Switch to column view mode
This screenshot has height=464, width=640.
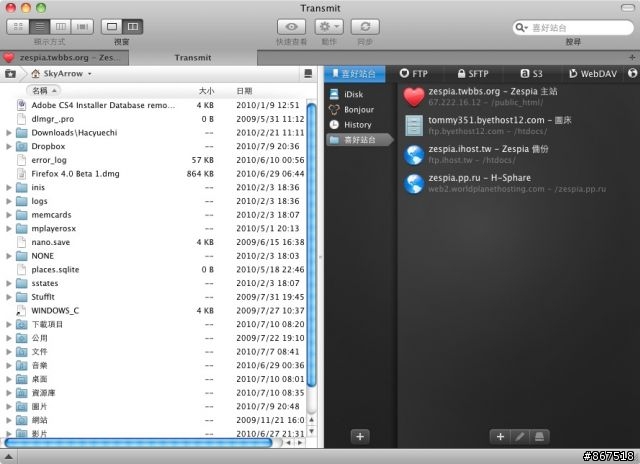[60, 27]
